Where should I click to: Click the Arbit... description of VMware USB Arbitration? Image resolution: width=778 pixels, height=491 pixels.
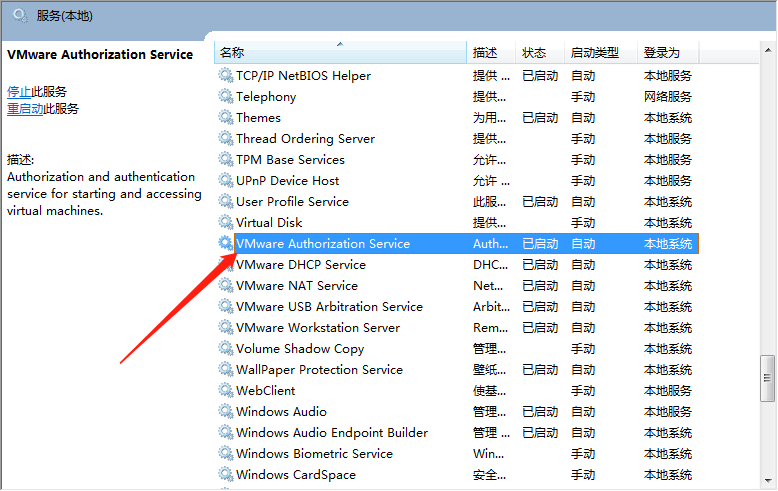[491, 307]
